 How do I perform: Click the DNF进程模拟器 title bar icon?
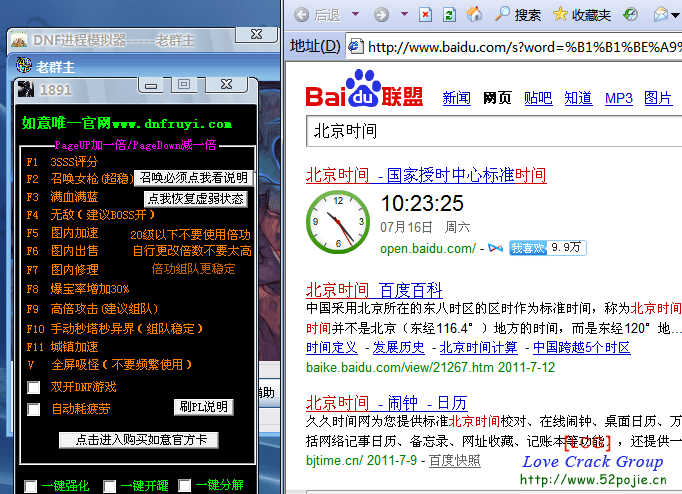[19, 40]
